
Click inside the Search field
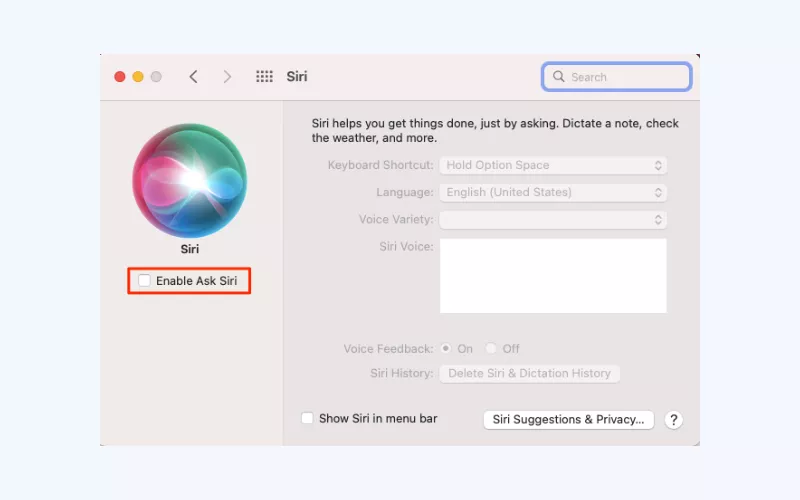pos(625,77)
